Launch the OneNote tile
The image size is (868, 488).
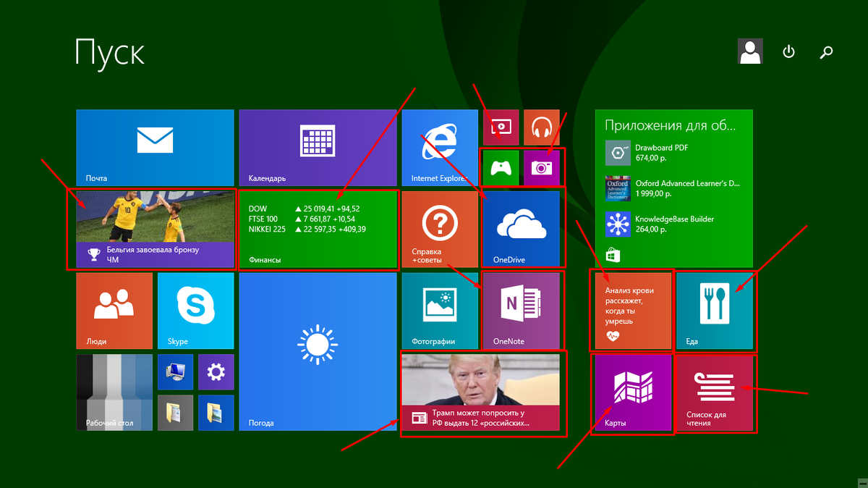522,311
